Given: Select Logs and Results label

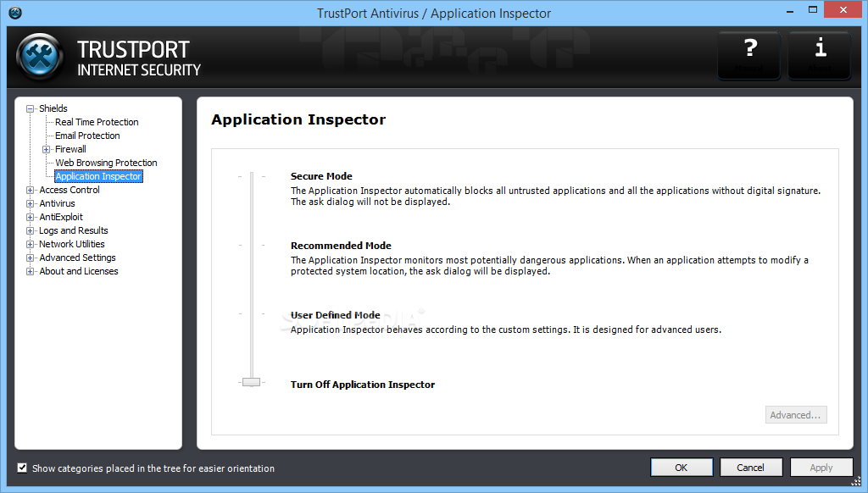Looking at the screenshot, I should (74, 230).
